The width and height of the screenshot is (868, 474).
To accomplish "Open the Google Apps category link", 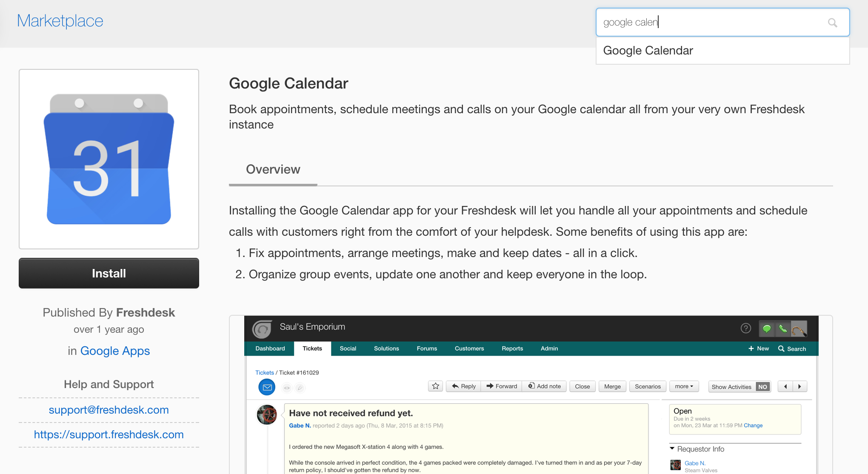I will coord(115,351).
